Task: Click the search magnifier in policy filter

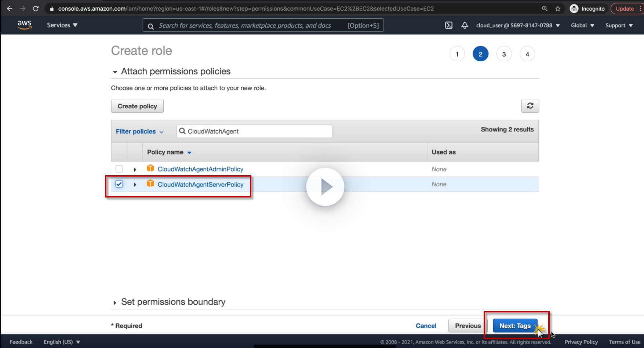Action: pyautogui.click(x=182, y=131)
